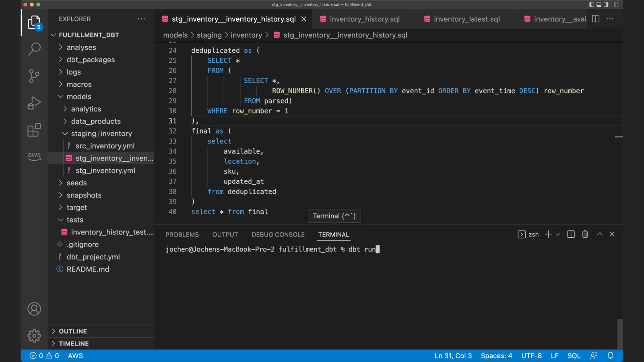This screenshot has width=644, height=362.
Task: Open the Run and Debug view
Action: click(x=34, y=103)
